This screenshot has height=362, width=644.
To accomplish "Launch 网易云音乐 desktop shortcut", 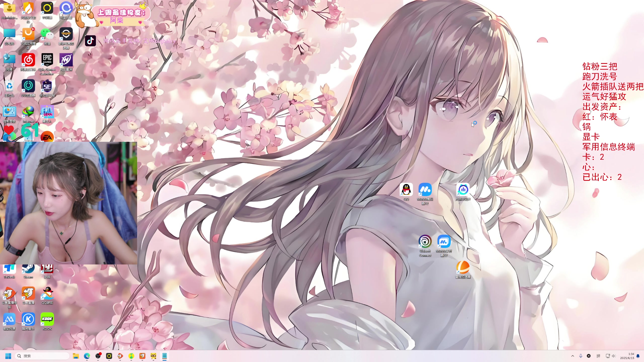I will [28, 62].
